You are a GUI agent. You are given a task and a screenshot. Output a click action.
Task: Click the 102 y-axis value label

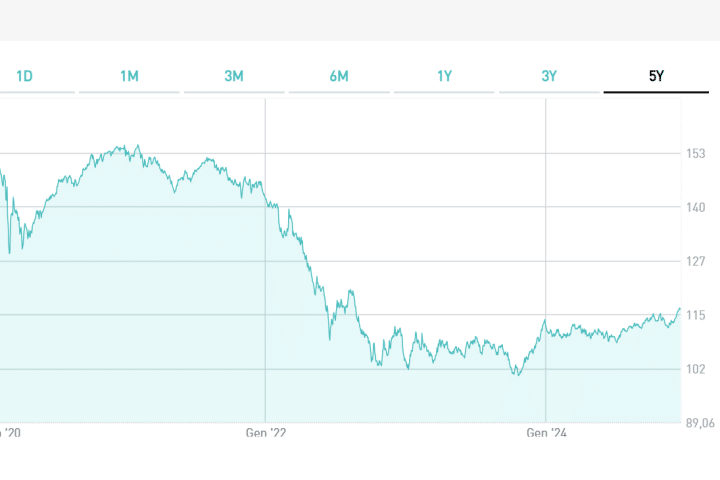click(x=696, y=370)
